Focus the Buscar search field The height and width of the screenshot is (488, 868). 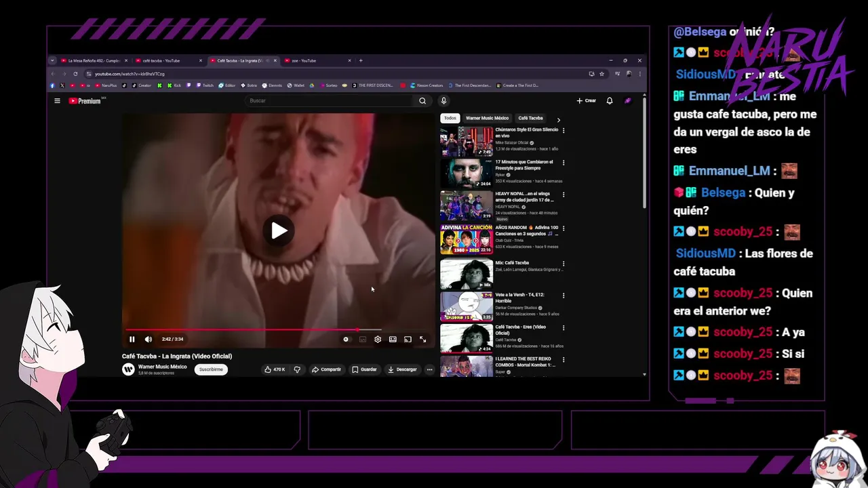coord(330,101)
